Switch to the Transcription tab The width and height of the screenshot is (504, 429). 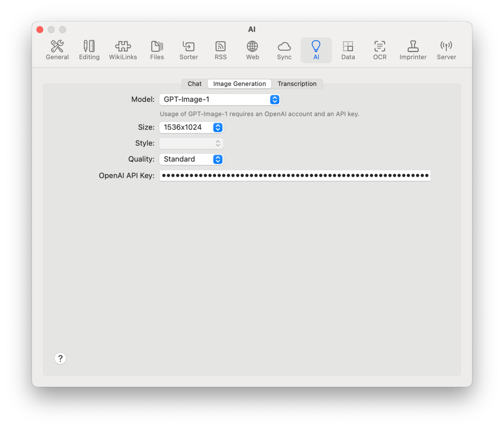(297, 84)
